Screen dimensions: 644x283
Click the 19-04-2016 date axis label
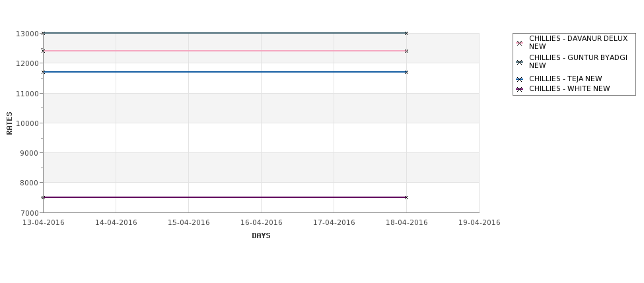pyautogui.click(x=480, y=222)
